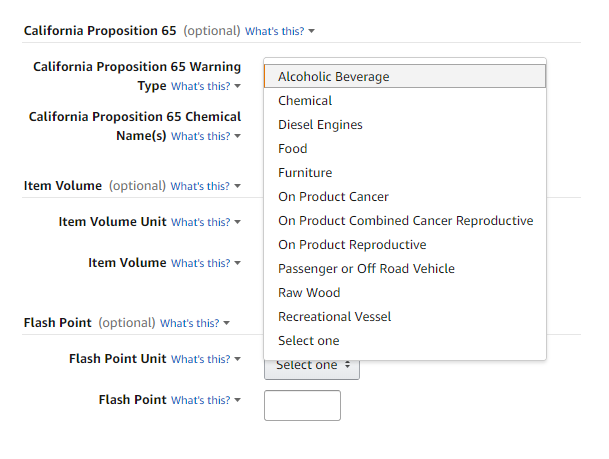This screenshot has height=459, width=609.
Task: Open What's this beside California Proposition 65 heading
Action: (x=280, y=31)
